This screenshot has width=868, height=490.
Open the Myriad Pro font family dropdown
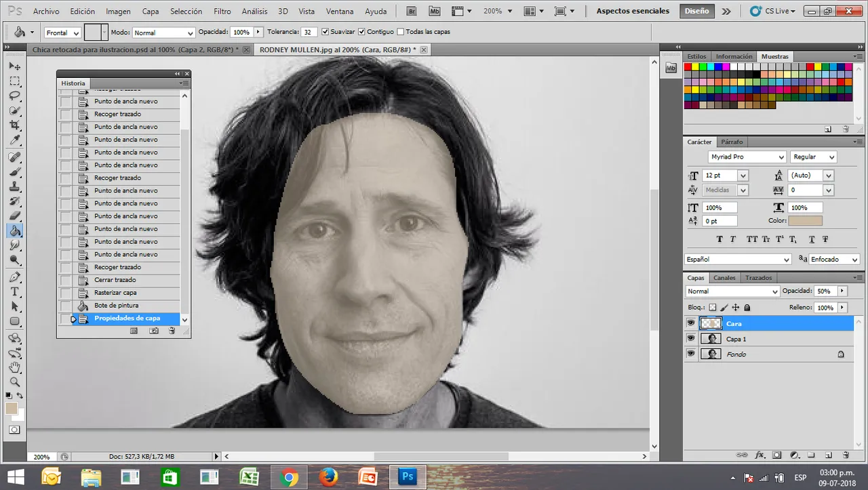pyautogui.click(x=747, y=157)
